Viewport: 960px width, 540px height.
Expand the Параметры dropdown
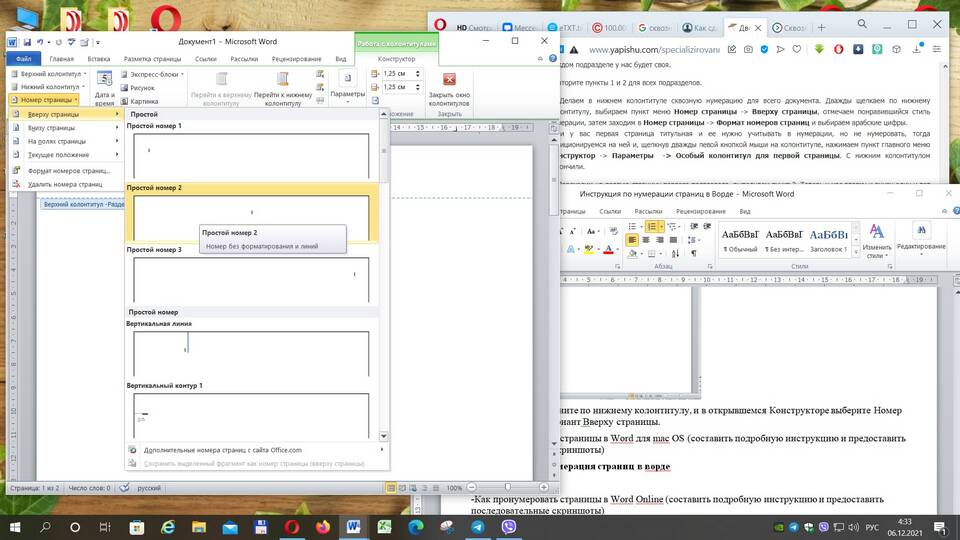[x=348, y=94]
